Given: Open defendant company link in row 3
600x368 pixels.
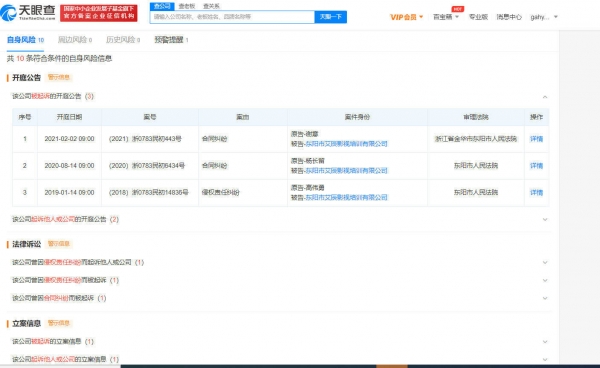Looking at the screenshot, I should (x=346, y=197).
